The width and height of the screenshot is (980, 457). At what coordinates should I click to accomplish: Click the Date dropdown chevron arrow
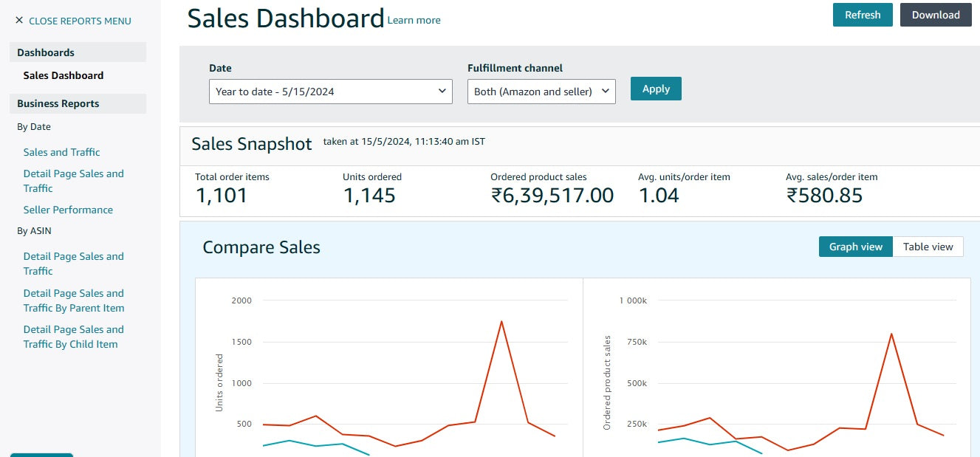pos(442,91)
